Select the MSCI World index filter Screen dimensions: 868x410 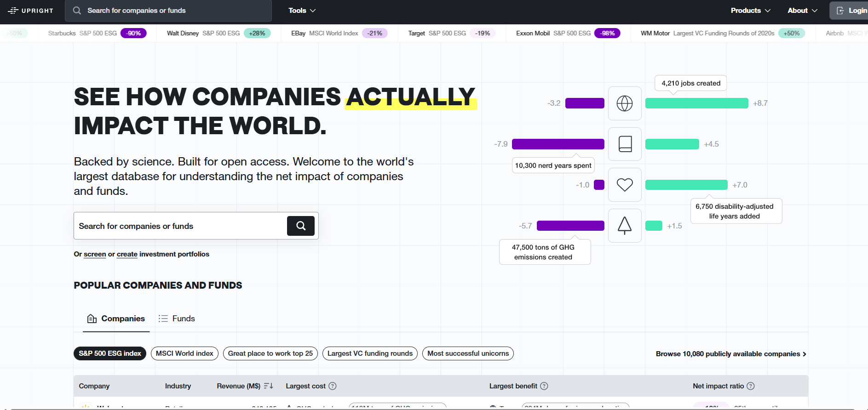point(184,353)
